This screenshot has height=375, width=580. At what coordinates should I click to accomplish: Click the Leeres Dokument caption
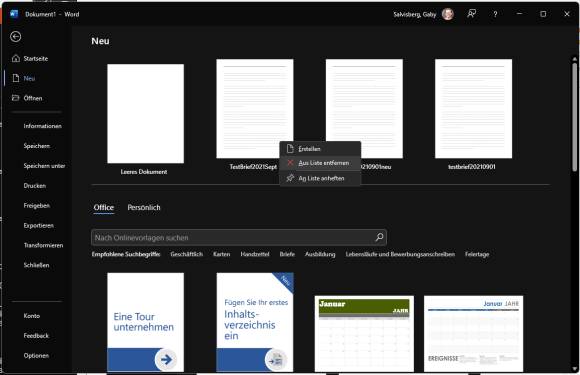tap(144, 172)
